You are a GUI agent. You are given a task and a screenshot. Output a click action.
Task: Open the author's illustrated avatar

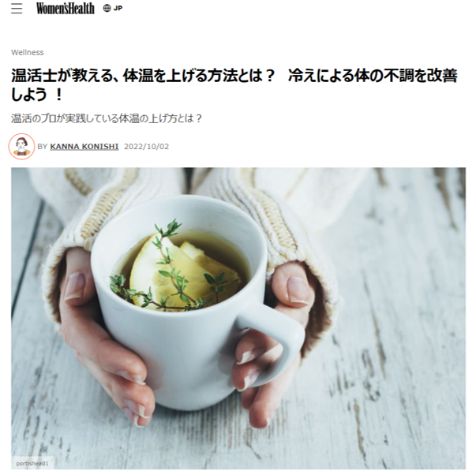coord(21,146)
